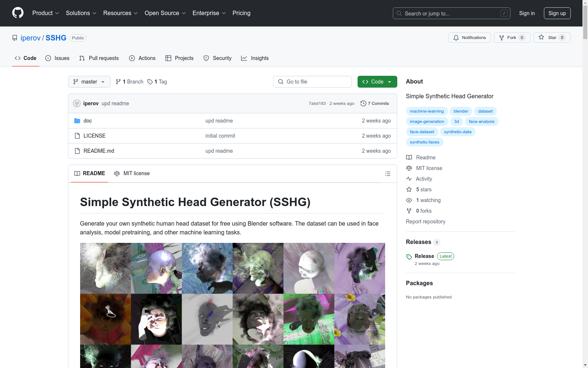Open the Projects tab
This screenshot has width=588, height=368.
click(x=179, y=58)
